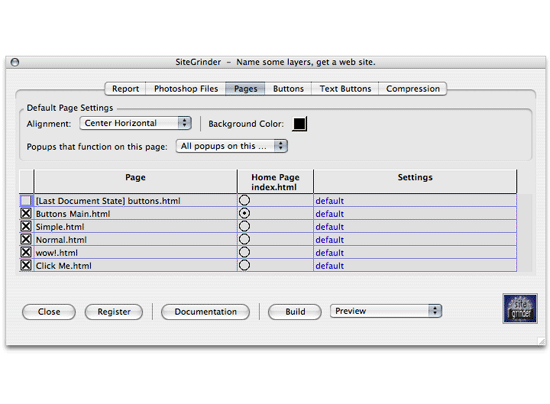Select the 'Click Me.html' page name
Screen dimensions: 550x404
63,266
